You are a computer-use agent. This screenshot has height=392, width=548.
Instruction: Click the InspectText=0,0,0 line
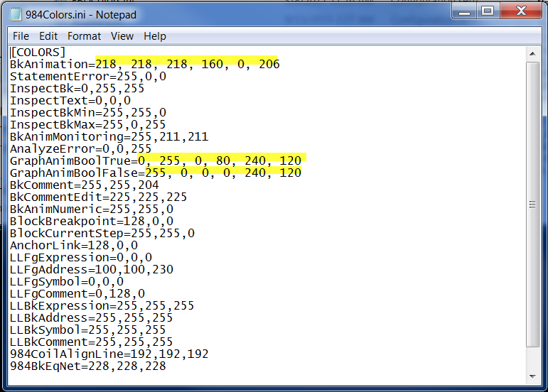coord(70,101)
